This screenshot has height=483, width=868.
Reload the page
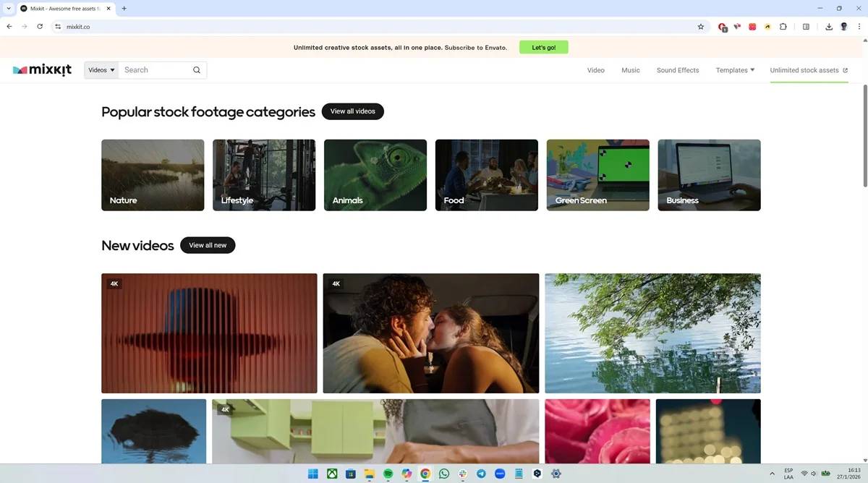coord(40,27)
